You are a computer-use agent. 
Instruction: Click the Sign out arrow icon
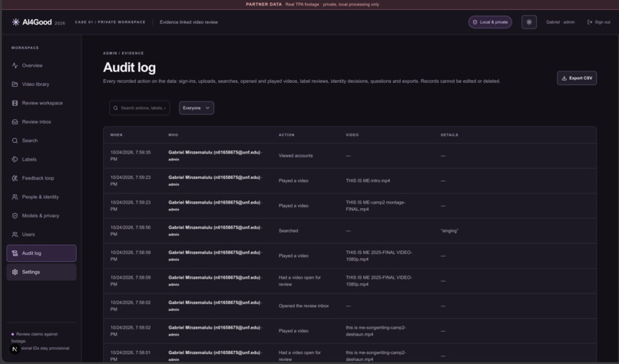tap(590, 22)
